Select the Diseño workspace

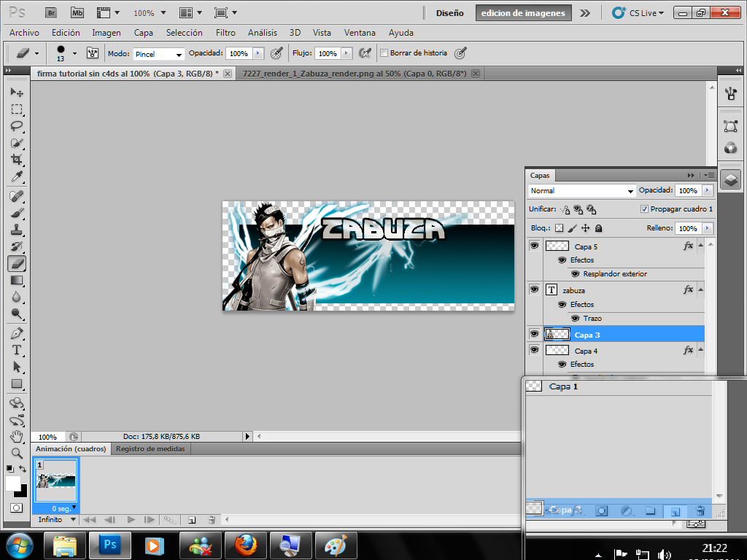(x=449, y=13)
